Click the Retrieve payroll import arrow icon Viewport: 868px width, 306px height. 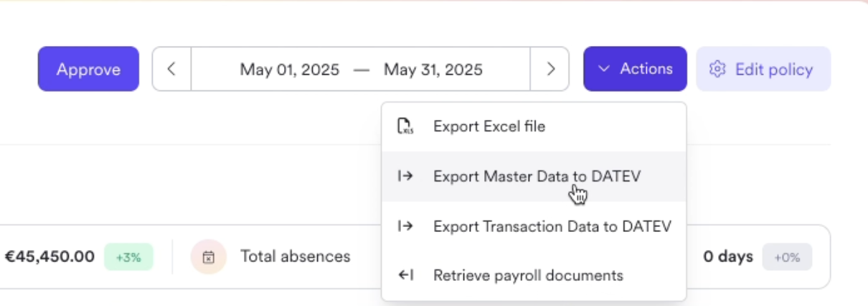(x=405, y=275)
